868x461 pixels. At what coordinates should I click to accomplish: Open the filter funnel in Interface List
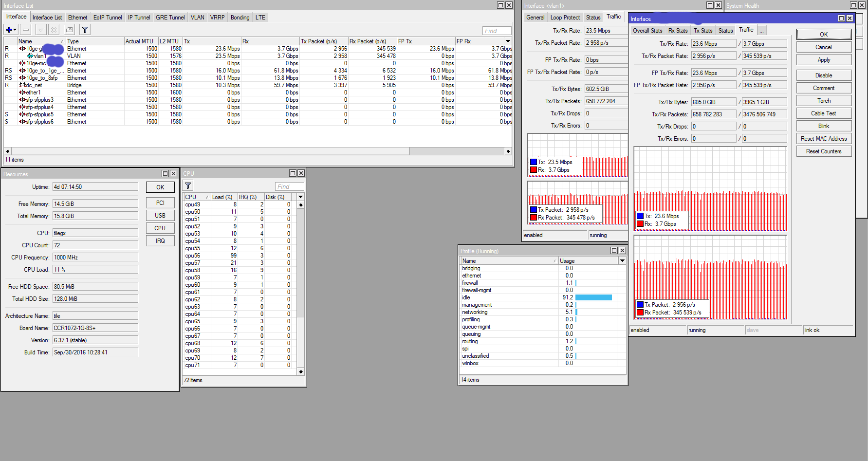(85, 30)
